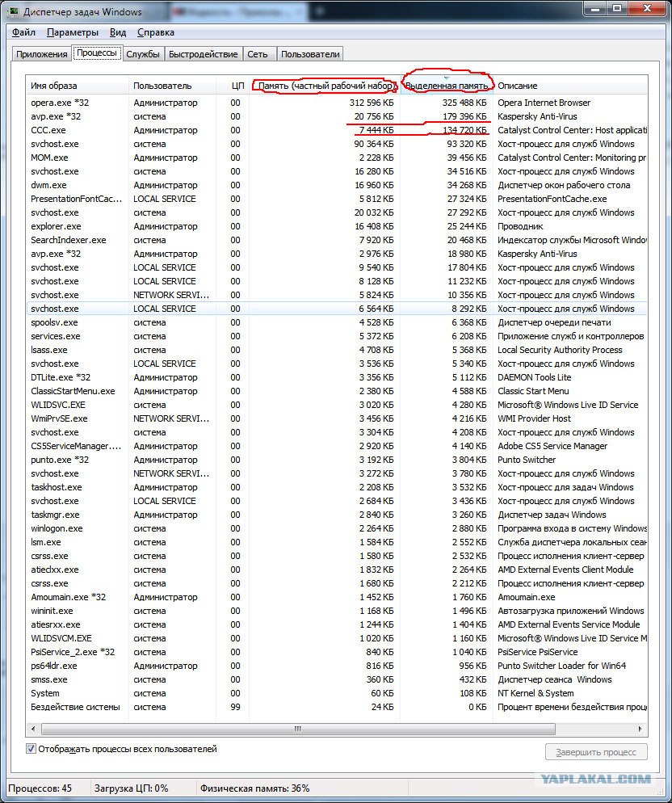Viewport: 672px width, 803px height.
Task: Open the Быстродействие tab
Action: (204, 54)
